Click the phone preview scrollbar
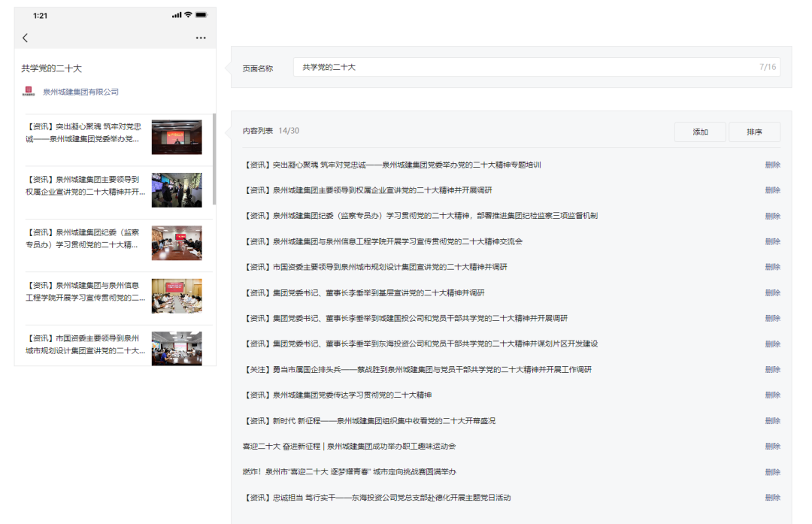 coord(214,158)
